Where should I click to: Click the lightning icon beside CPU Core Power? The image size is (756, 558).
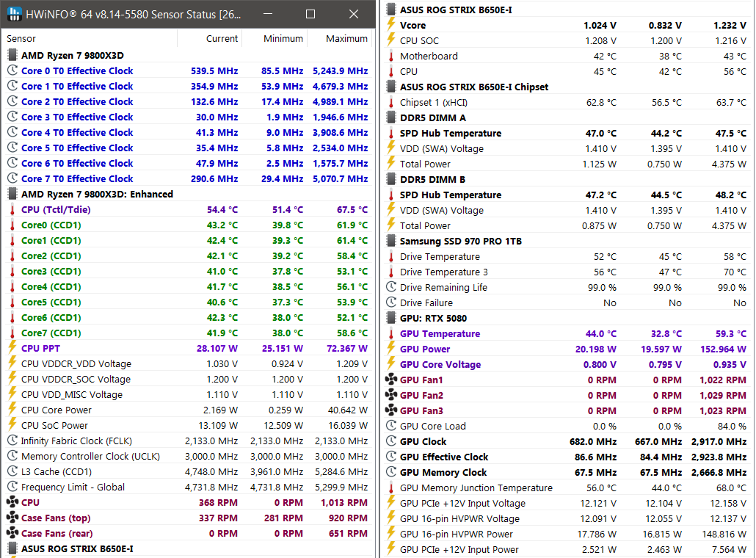point(12,410)
